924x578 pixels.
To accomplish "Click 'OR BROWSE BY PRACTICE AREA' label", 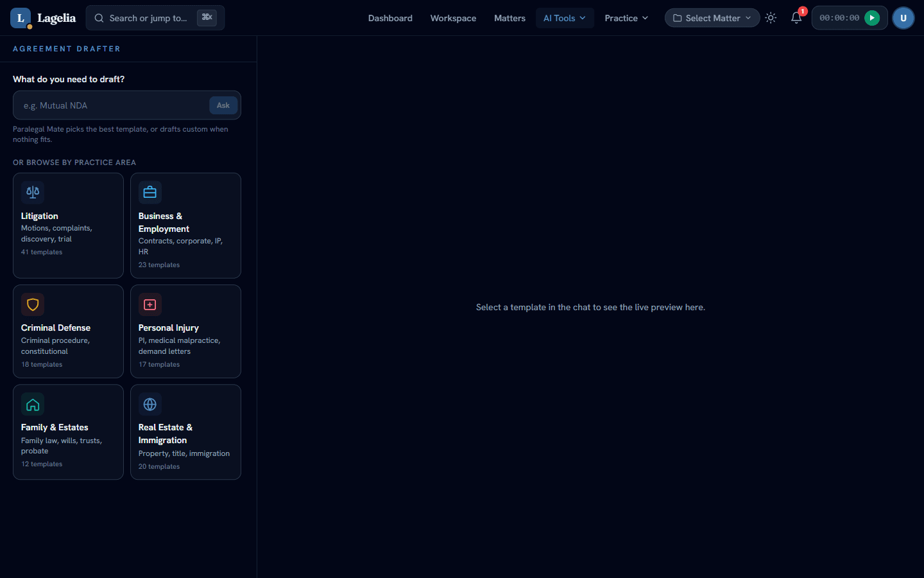I will (74, 162).
